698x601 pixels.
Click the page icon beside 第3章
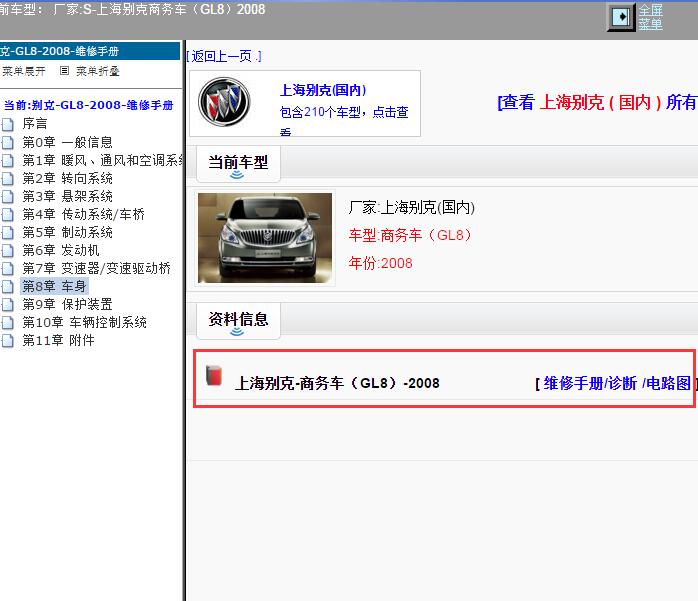coord(8,196)
